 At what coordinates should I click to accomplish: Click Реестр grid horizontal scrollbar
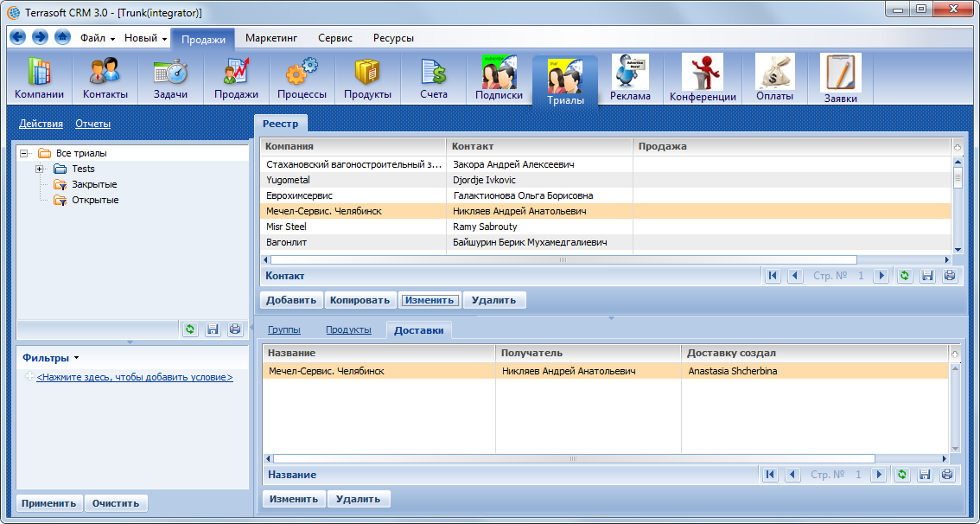point(563,259)
